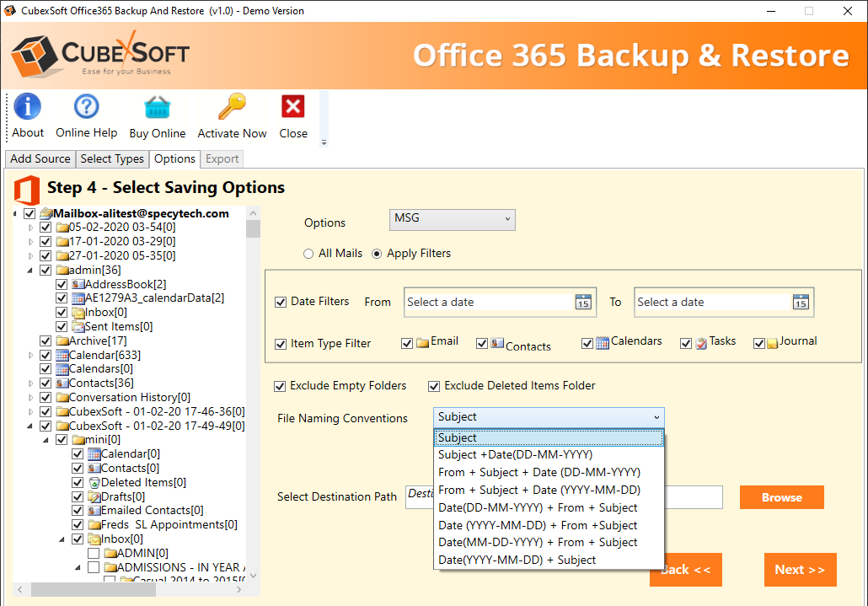Click the From date input field
Viewport: 868px width, 606px height.
tap(487, 303)
